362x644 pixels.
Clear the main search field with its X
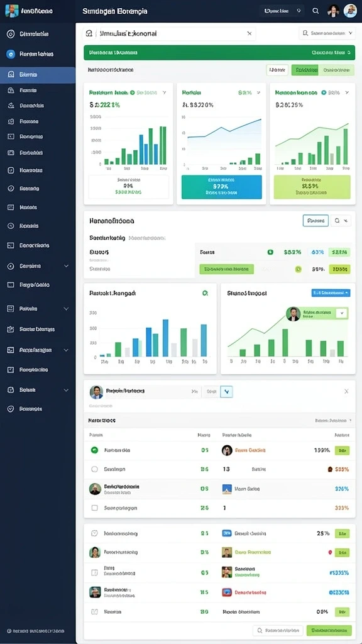coord(249,34)
